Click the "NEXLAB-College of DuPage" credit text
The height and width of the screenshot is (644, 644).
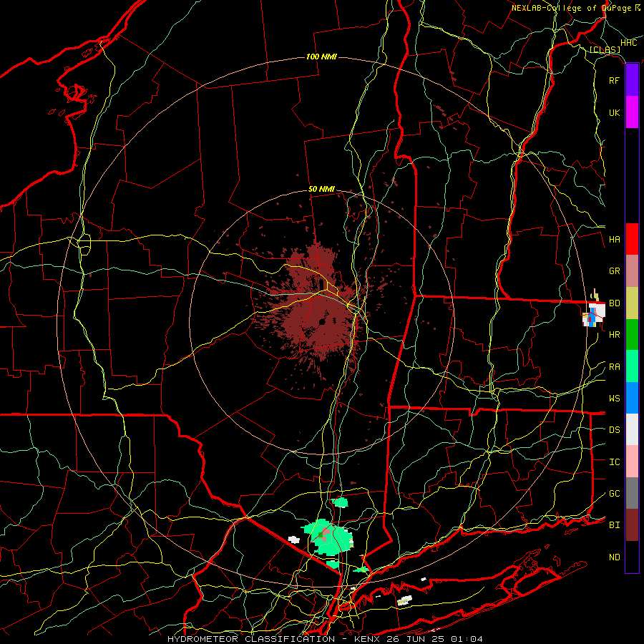pos(572,8)
